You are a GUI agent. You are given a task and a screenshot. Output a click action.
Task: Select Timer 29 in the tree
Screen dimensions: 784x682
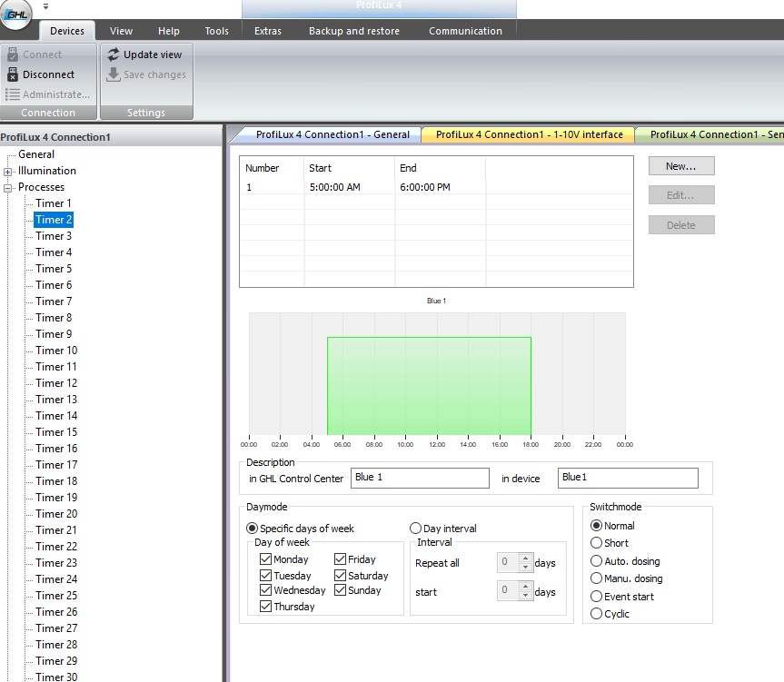click(56, 660)
